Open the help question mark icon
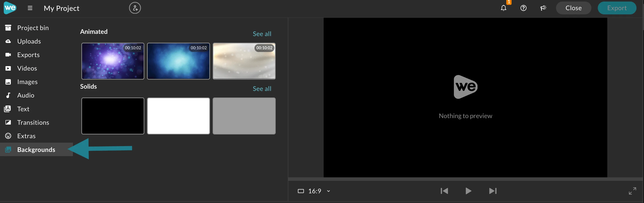The width and height of the screenshot is (644, 203). 523,8
